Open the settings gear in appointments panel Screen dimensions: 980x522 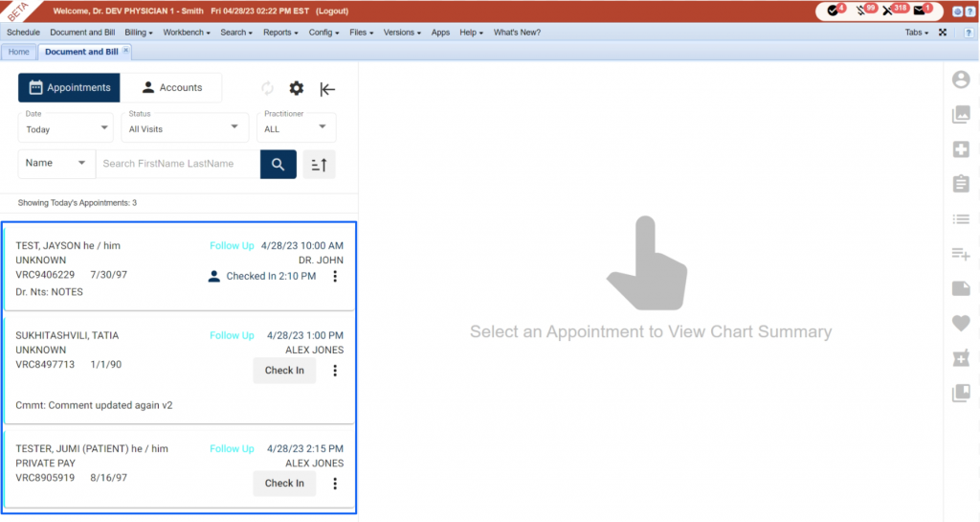tap(297, 89)
